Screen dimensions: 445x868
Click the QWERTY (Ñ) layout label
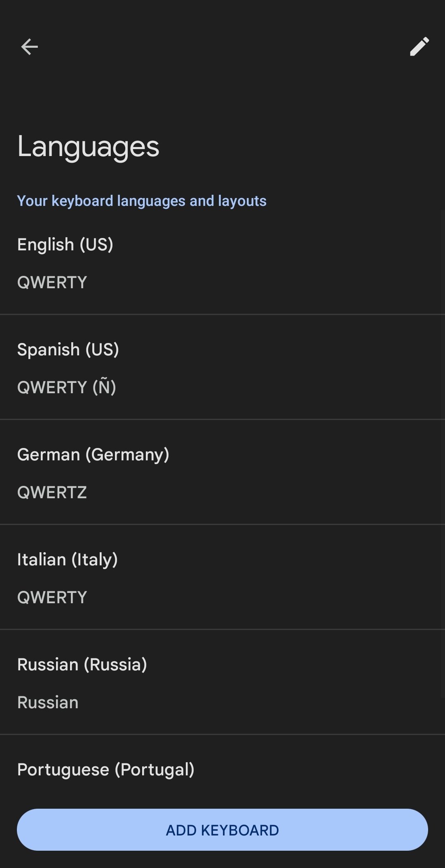tap(66, 387)
